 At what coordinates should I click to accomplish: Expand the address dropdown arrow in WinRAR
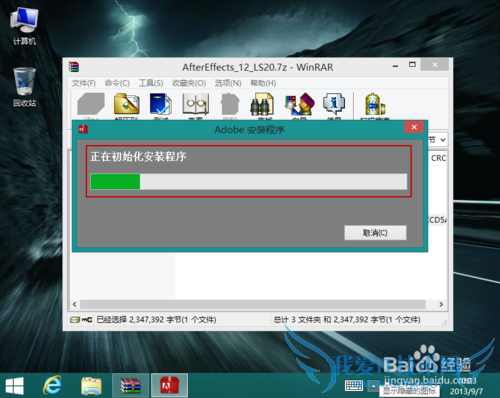[x=443, y=140]
